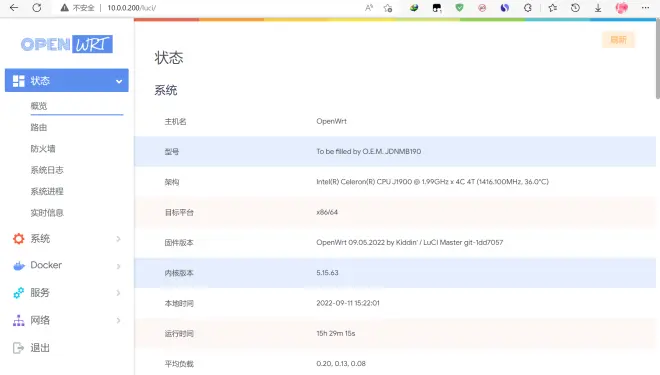Click the 网络 menu label
660x375 pixels.
(x=40, y=320)
